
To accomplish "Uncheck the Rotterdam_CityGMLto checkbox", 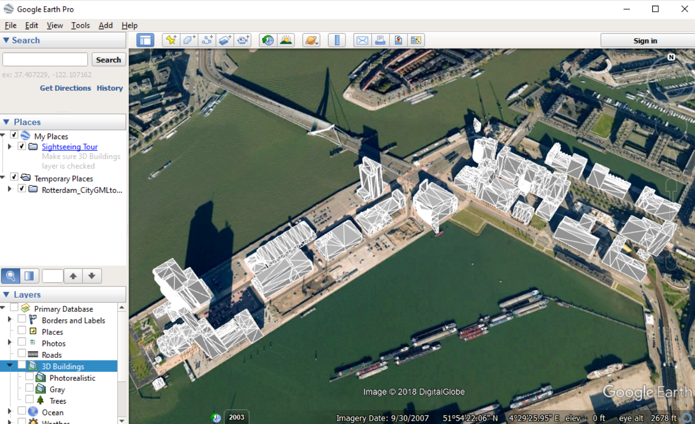I will [22, 189].
